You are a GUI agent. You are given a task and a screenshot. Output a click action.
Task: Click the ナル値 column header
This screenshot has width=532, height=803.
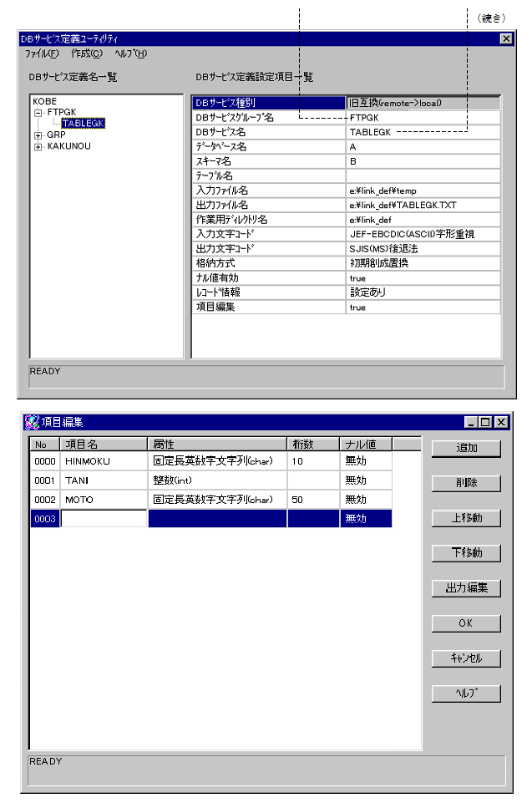coord(366,444)
